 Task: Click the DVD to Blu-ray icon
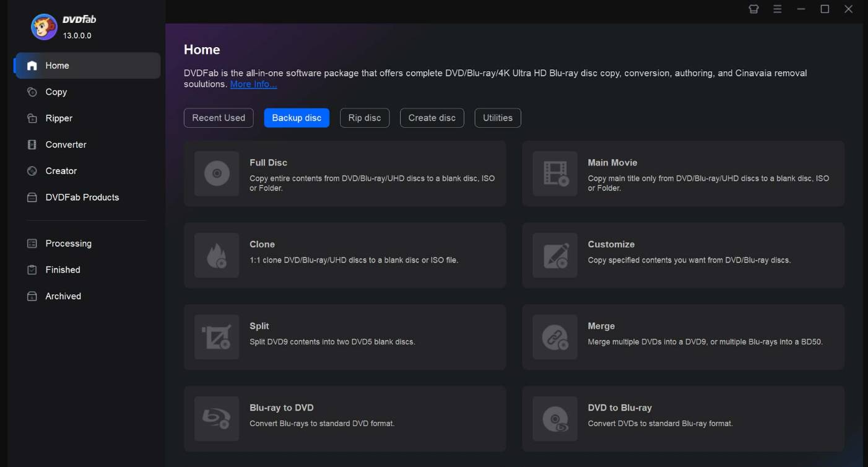click(555, 419)
